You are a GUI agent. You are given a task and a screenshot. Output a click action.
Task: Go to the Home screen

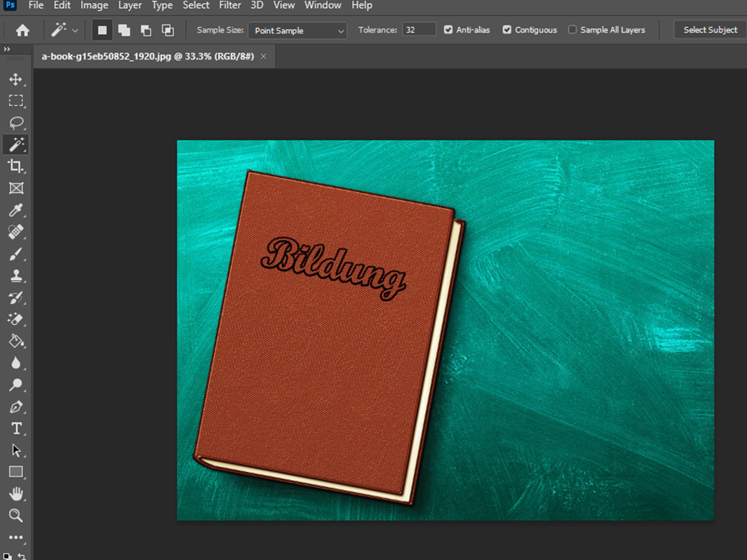pos(22,30)
